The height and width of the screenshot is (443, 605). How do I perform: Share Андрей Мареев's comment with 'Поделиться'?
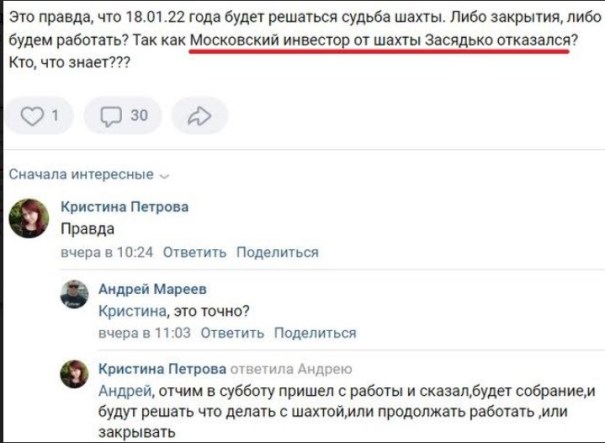click(x=315, y=333)
